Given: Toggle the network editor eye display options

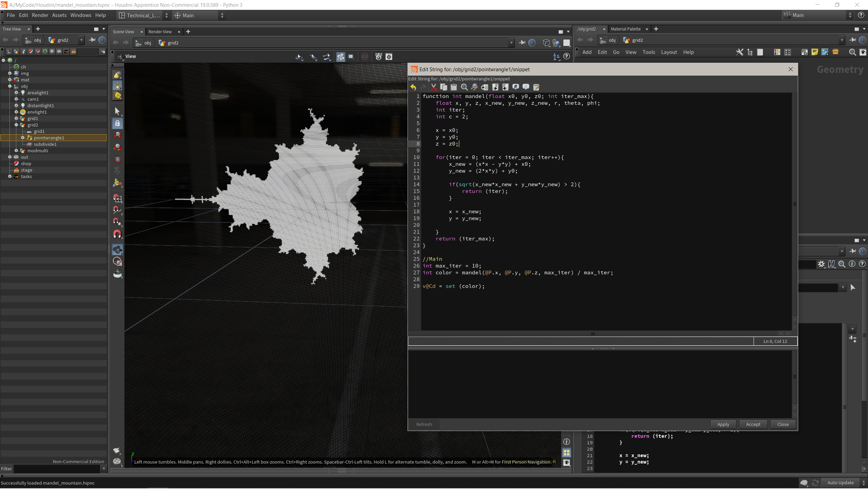Looking at the screenshot, I should [x=863, y=52].
